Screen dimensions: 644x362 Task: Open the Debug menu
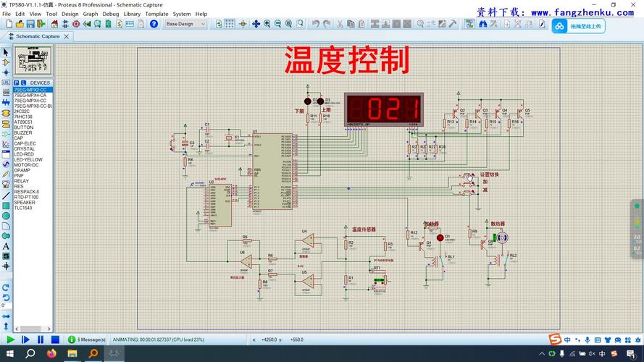click(111, 14)
